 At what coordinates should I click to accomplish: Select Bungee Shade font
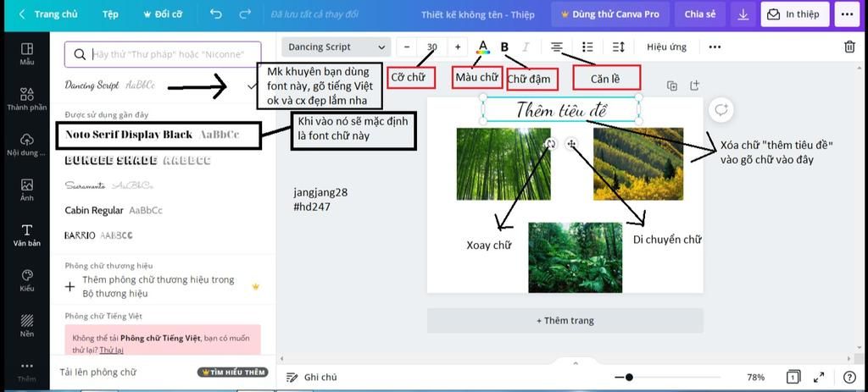click(137, 160)
